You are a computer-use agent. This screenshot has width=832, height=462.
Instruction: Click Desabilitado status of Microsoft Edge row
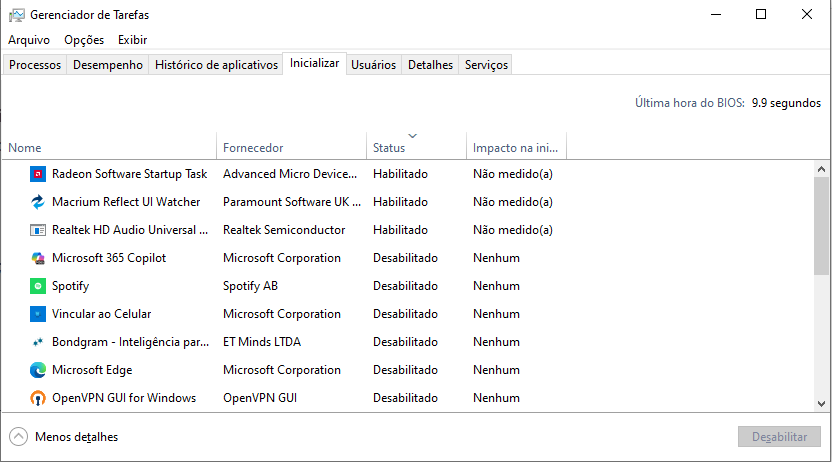(x=405, y=370)
